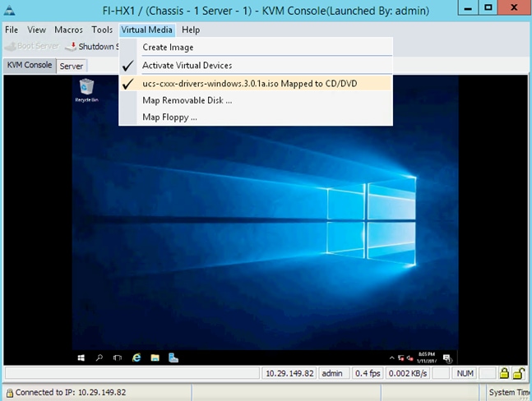
Task: Click the remote taskbar clock
Action: pyautogui.click(x=427, y=357)
